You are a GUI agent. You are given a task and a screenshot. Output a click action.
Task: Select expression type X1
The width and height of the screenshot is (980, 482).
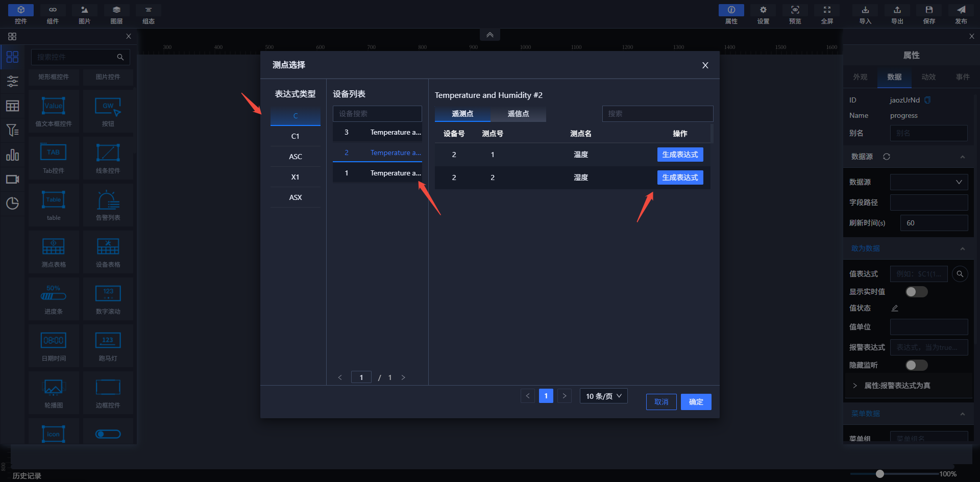point(296,177)
